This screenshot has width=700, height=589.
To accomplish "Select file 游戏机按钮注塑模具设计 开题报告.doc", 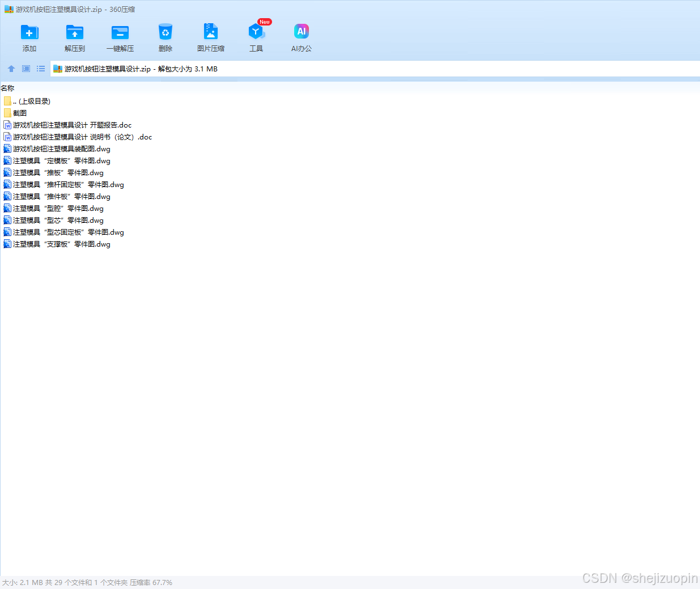I will coord(73,125).
